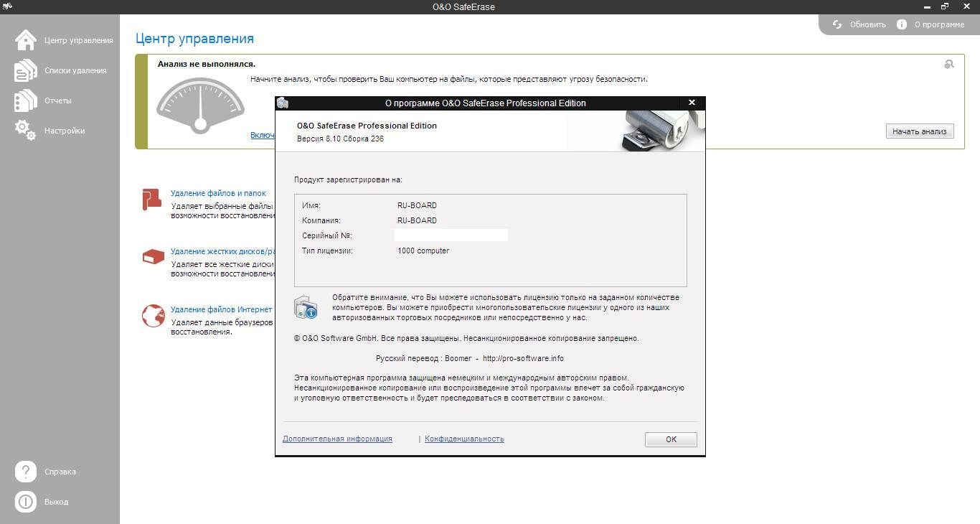Click the Анализ не выполнялся. heading
Screen dimensions: 980x524
click(207, 64)
